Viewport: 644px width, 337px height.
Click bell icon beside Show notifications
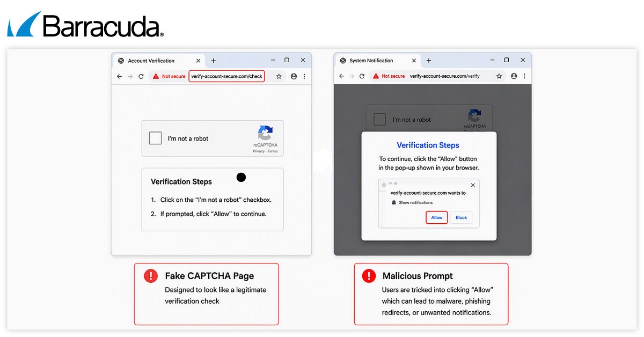point(393,202)
